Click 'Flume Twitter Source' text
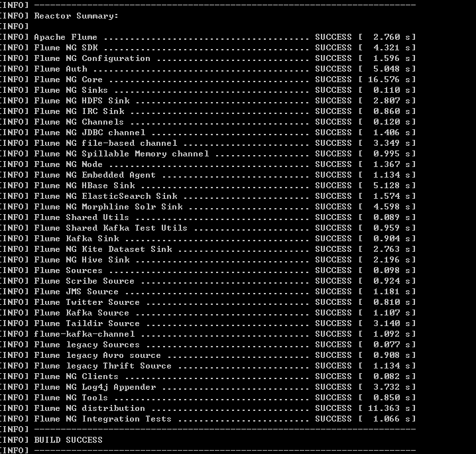The height and width of the screenshot is (454, 476). pos(87,303)
